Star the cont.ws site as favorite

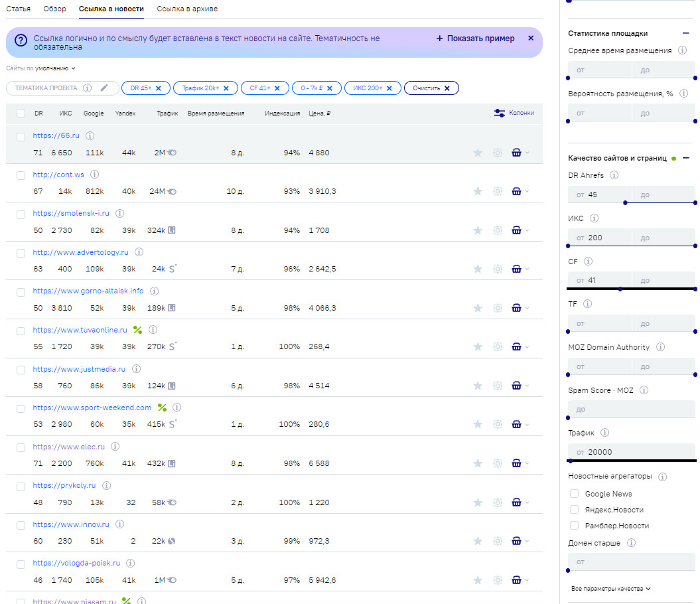[x=477, y=192]
